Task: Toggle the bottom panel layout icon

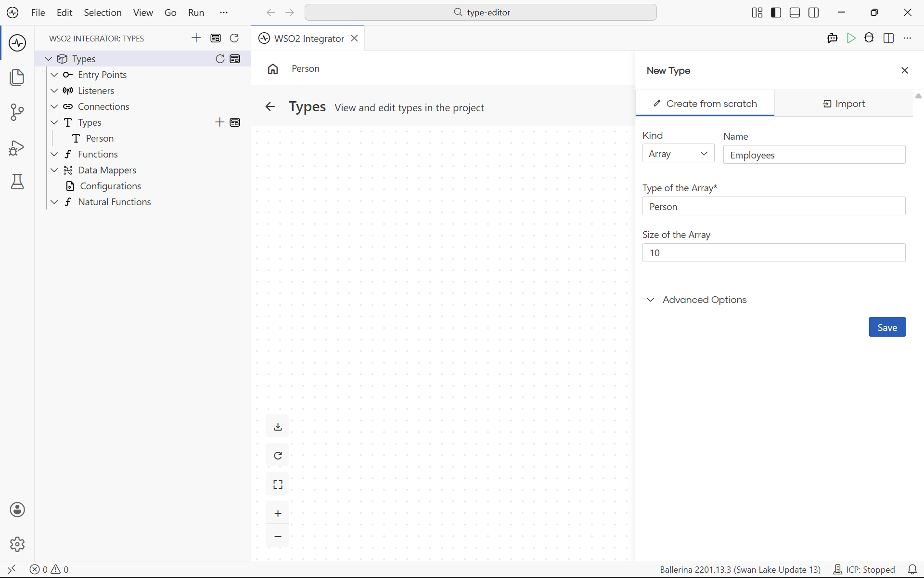Action: [x=795, y=13]
